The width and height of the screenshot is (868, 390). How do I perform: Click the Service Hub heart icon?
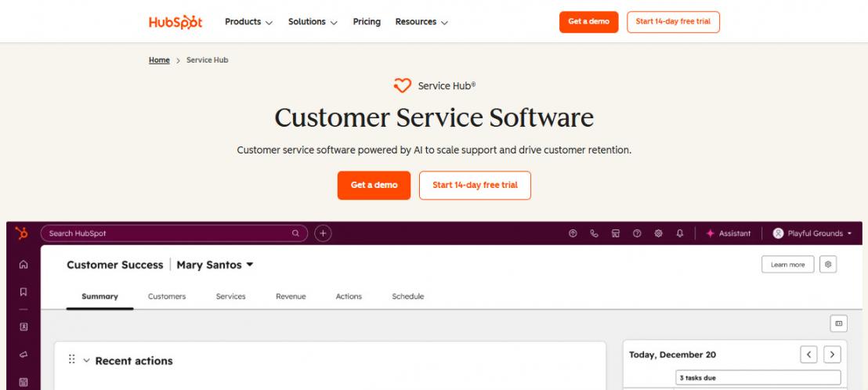tap(403, 85)
